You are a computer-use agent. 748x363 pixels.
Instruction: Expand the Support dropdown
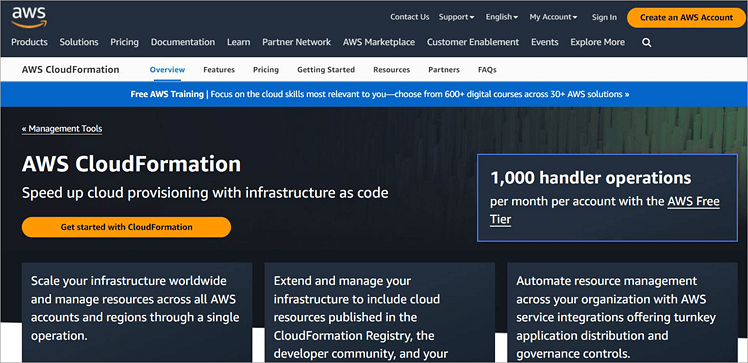point(456,17)
